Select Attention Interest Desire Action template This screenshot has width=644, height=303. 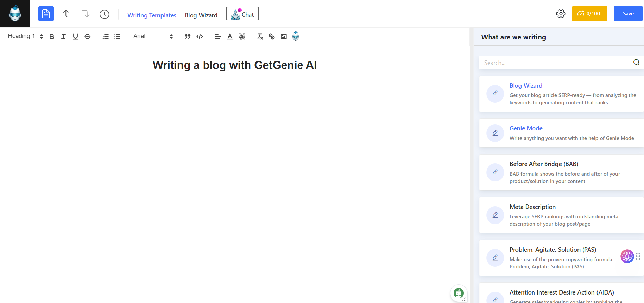point(562,293)
